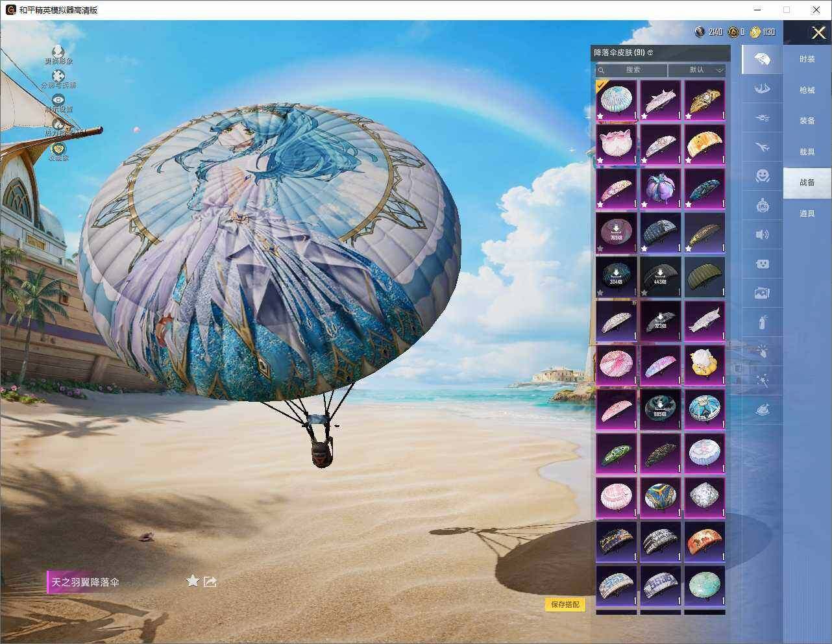Viewport: 832px width, 644px height.
Task: Click the gold coin currency icon showing 1130
Action: click(x=755, y=32)
